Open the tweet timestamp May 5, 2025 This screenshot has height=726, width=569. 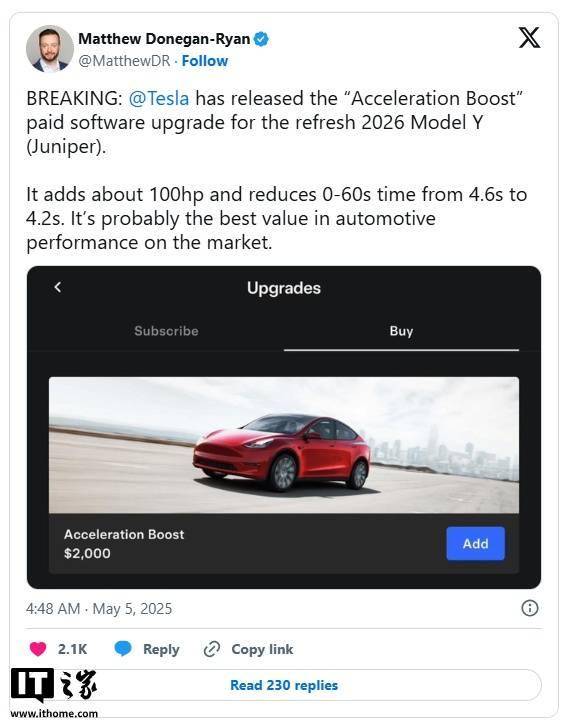pos(99,608)
